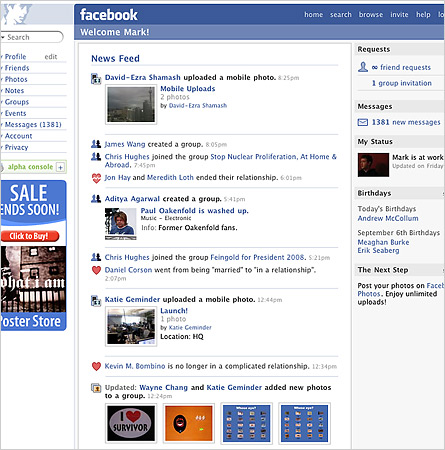The image size is (445, 450).
Task: Click red heart icon beside Kevin M. Bombino
Action: [96, 366]
